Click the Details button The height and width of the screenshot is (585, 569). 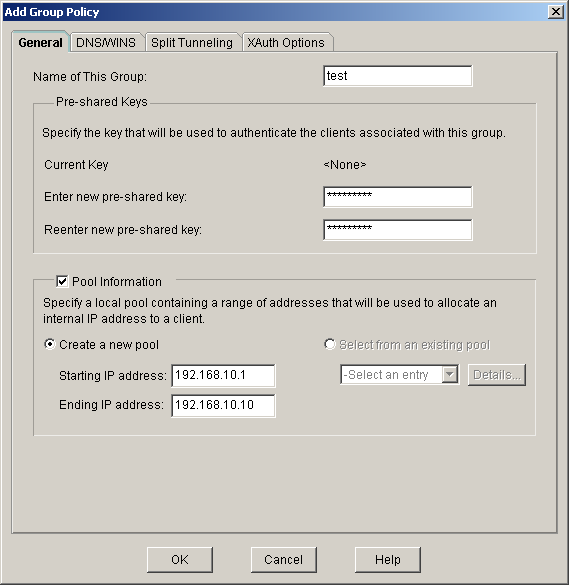tap(497, 375)
